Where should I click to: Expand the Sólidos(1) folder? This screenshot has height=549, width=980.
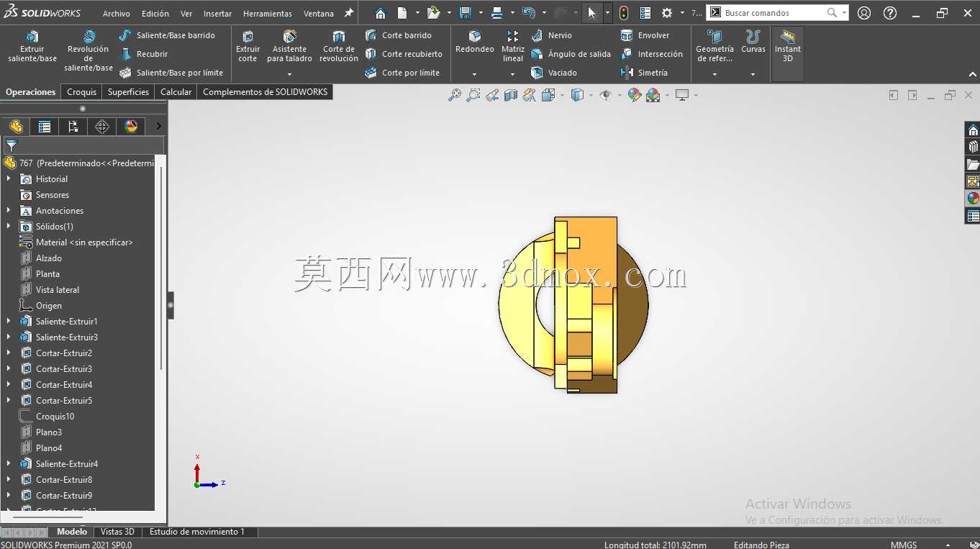tap(9, 227)
